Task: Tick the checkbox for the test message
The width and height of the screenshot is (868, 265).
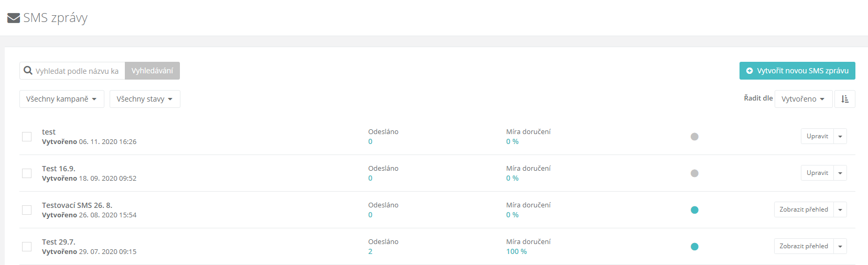Action: click(27, 137)
